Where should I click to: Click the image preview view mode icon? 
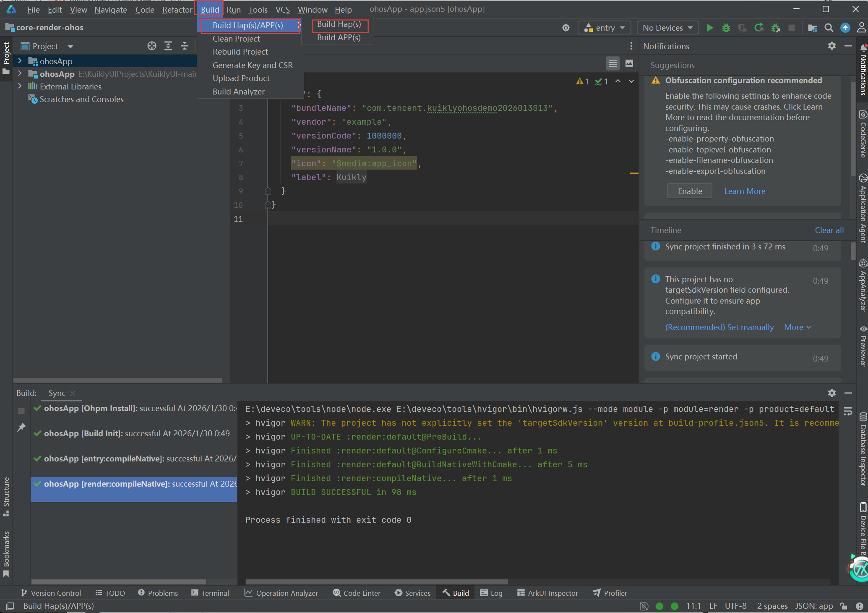tap(629, 63)
